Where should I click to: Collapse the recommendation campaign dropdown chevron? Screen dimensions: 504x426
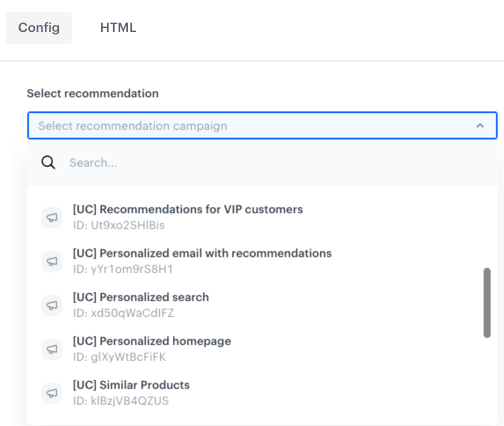[x=480, y=126]
